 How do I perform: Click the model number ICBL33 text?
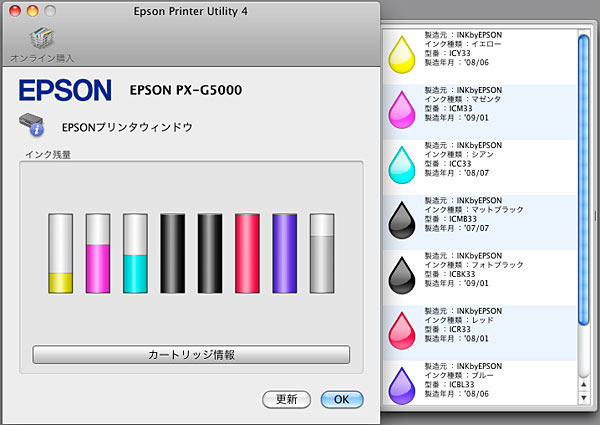point(461,384)
